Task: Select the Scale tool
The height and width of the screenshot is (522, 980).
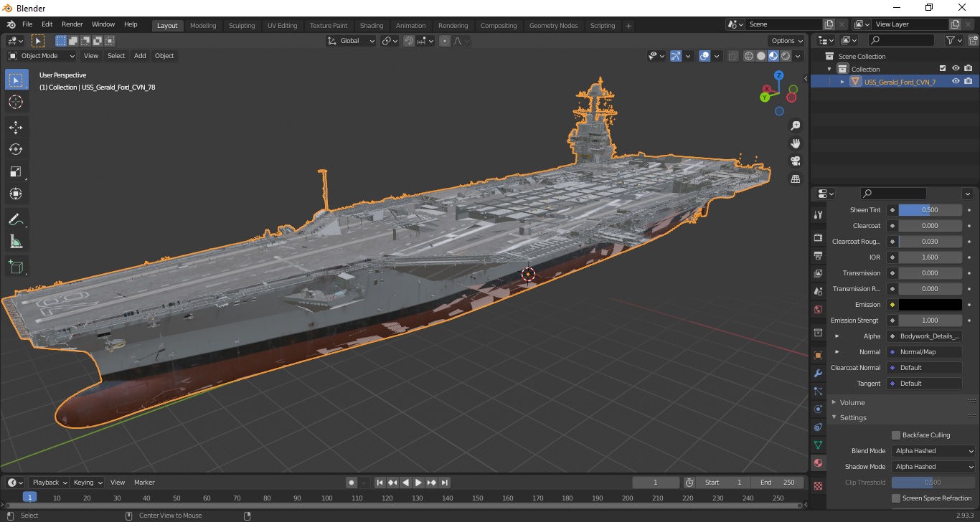Action: pos(16,171)
